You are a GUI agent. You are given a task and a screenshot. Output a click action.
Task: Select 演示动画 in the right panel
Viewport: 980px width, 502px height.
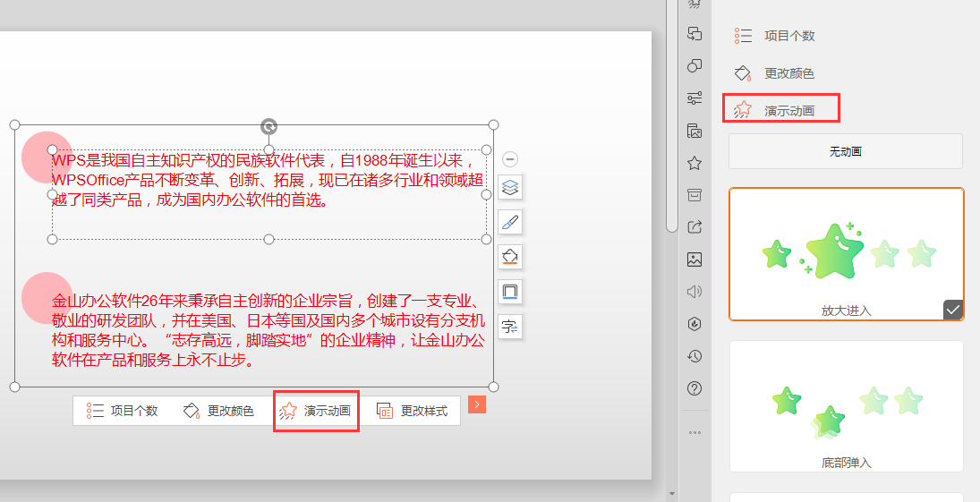click(776, 111)
